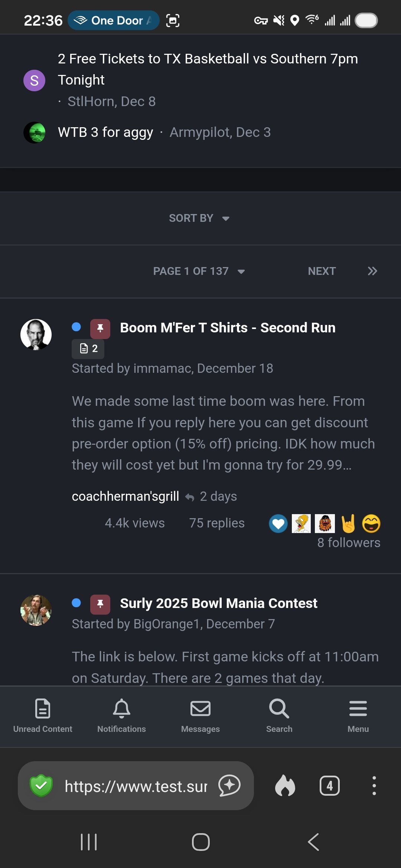Tap the unread dot on Boom M'Fer topic
The height and width of the screenshot is (868, 401).
click(76, 327)
